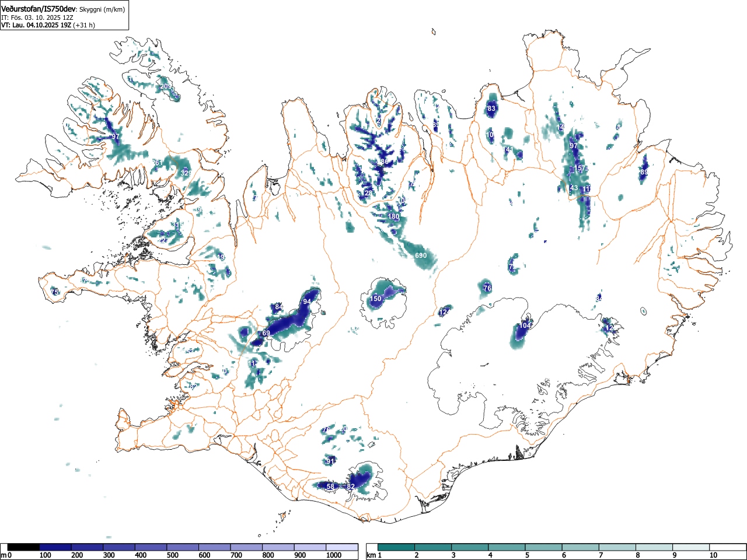This screenshot has height=560, width=747.
Task: Click the '82' visibility value on the map
Action: tap(351, 487)
